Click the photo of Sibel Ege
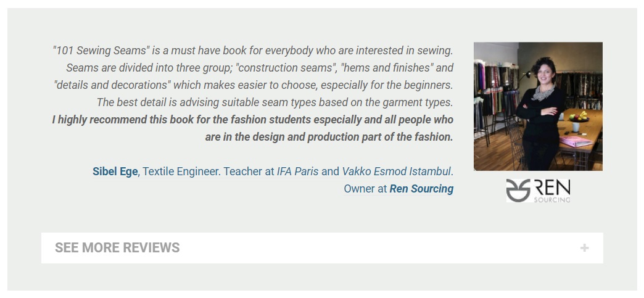The height and width of the screenshot is (298, 644). click(538, 106)
